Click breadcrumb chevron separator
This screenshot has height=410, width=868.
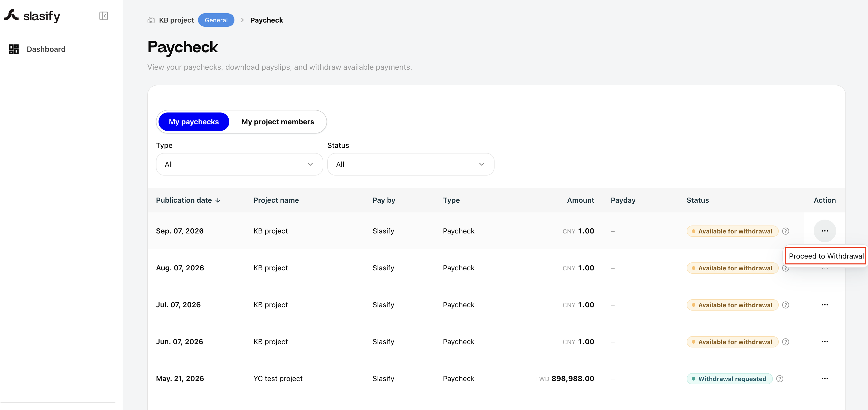pos(242,20)
